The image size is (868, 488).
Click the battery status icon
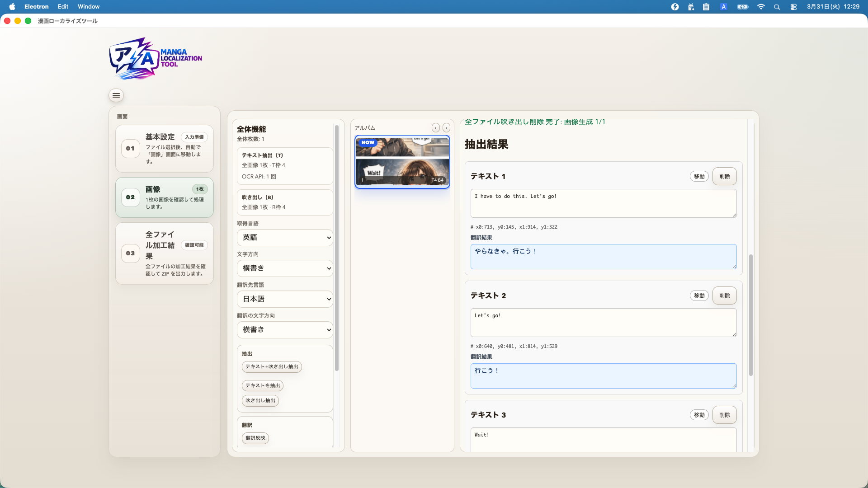click(742, 7)
